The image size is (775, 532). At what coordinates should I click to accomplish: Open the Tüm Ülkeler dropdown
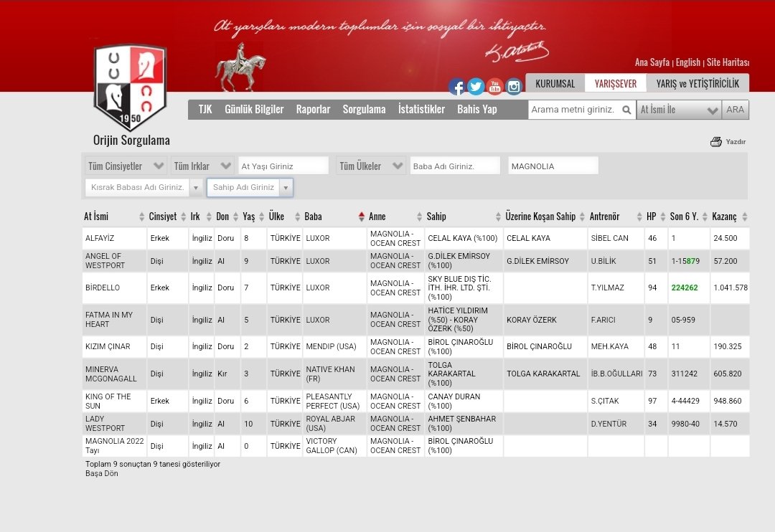371,166
